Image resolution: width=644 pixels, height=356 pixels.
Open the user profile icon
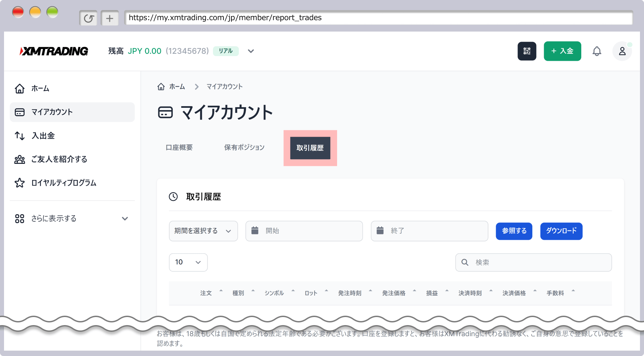[x=622, y=51]
